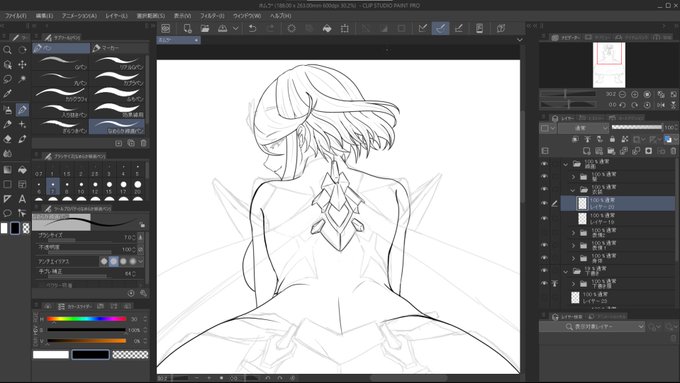Toggle snap to ruler in command bar
This screenshot has height=383, width=680.
tap(422, 29)
